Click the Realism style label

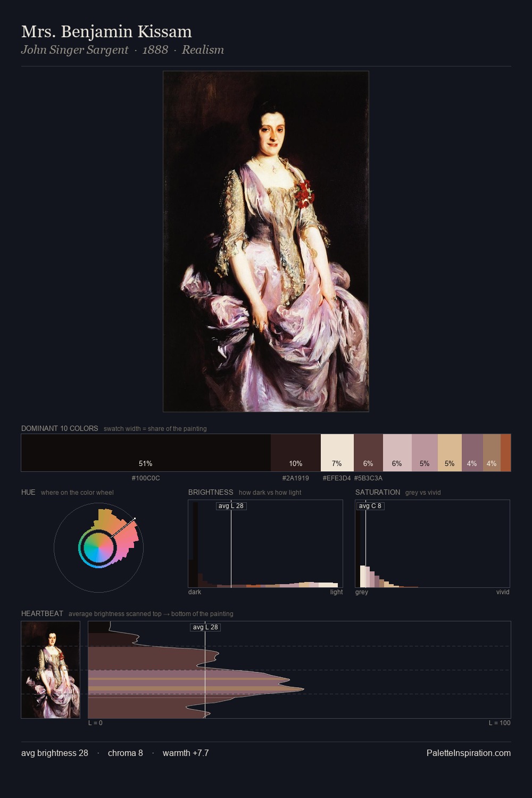(203, 50)
